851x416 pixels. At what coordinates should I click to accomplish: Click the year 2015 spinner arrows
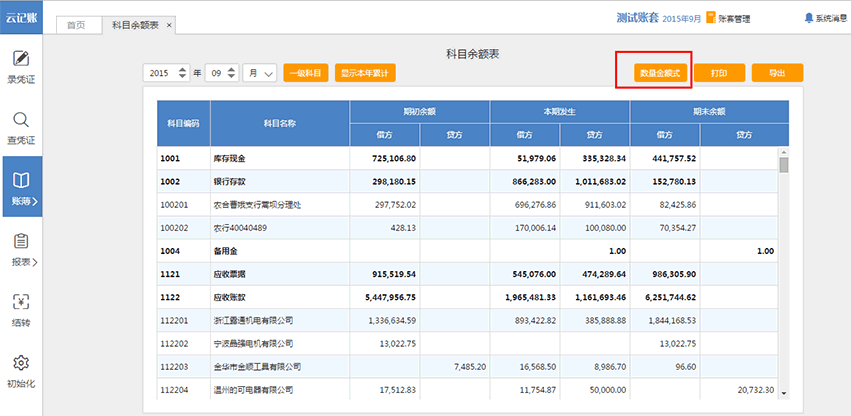pyautogui.click(x=181, y=73)
